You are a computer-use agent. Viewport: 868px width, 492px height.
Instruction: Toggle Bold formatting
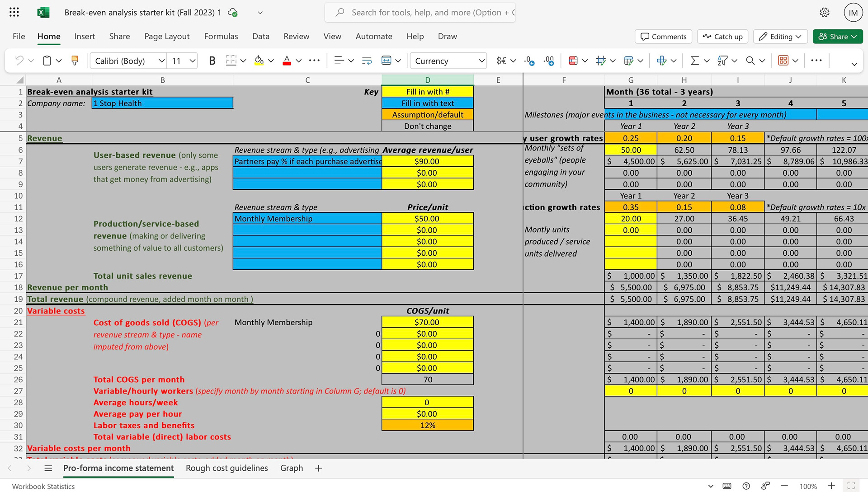pos(212,61)
